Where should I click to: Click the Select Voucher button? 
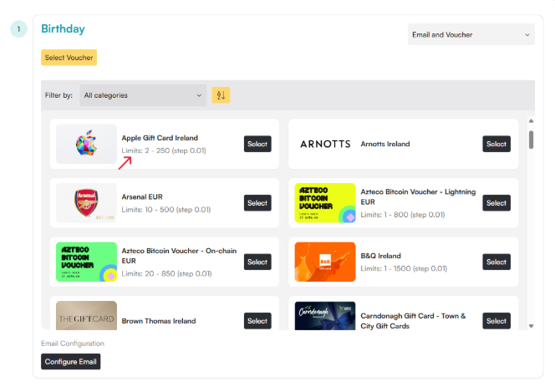(69, 58)
